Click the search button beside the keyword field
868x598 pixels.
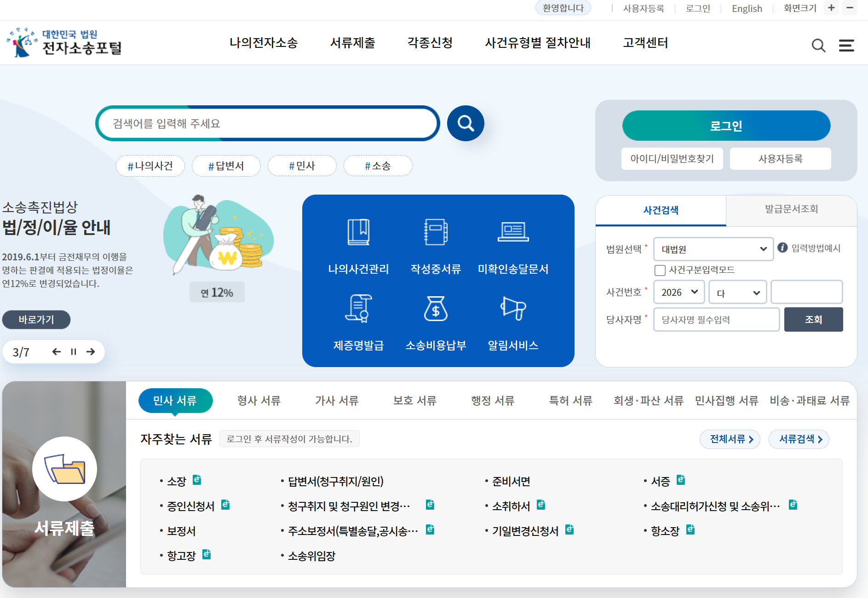(465, 123)
